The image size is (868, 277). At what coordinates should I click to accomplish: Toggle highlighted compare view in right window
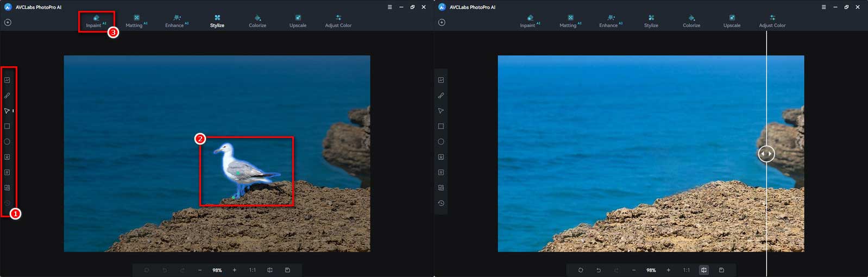pyautogui.click(x=704, y=270)
